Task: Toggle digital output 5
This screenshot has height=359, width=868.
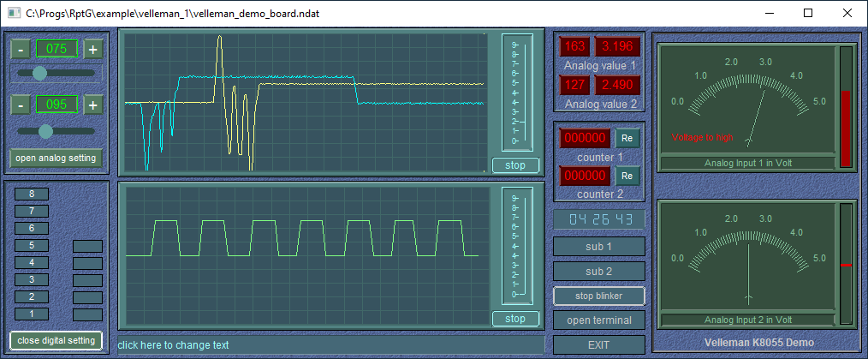Action: click(x=32, y=245)
